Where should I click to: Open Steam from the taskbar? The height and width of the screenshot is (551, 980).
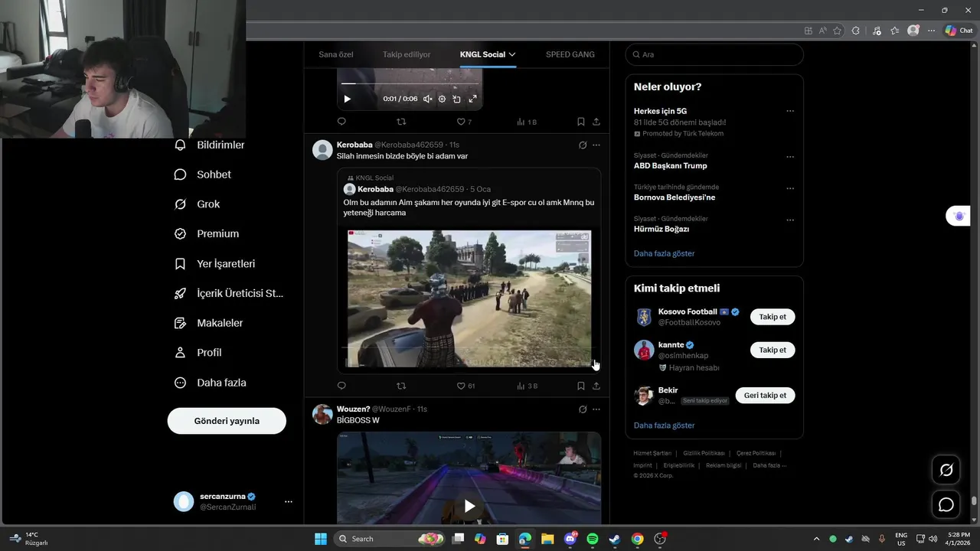pyautogui.click(x=614, y=539)
